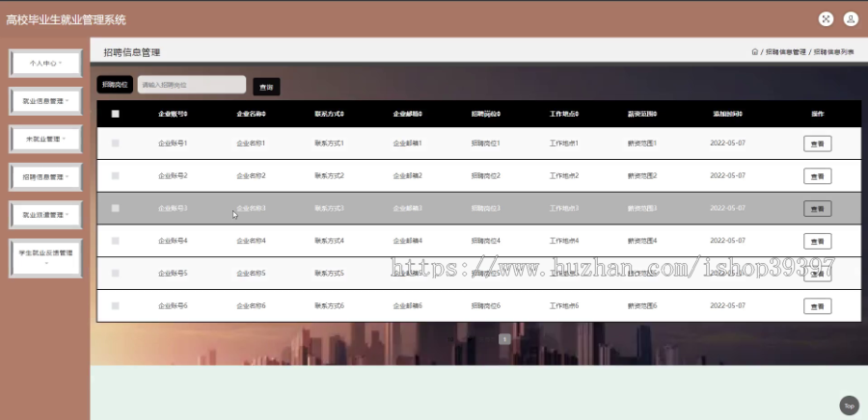Sort table by 企业邮箱 column header
The width and height of the screenshot is (868, 420).
coord(407,114)
